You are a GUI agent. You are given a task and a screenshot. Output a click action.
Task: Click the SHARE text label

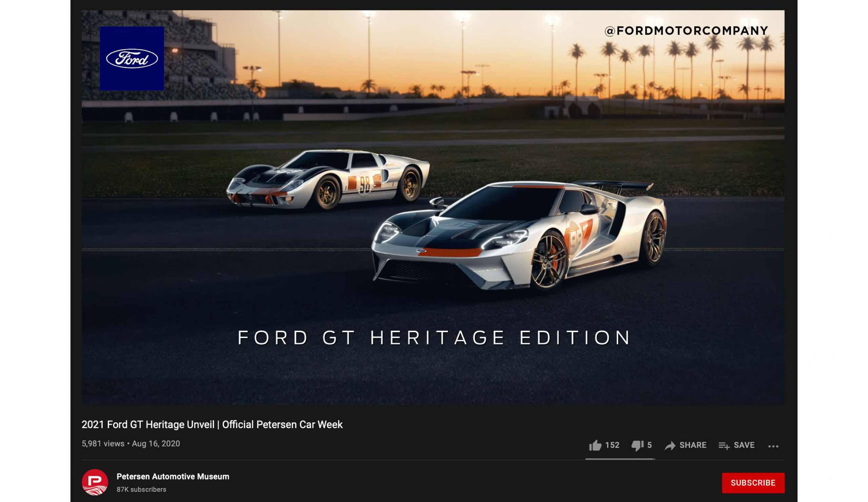coord(693,445)
